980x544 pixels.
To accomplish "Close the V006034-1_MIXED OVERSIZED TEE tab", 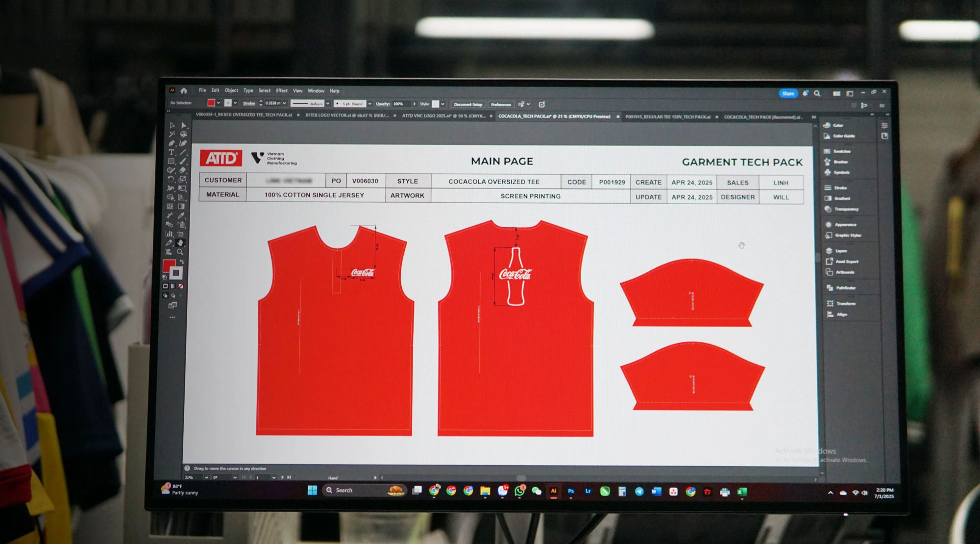I will point(298,116).
